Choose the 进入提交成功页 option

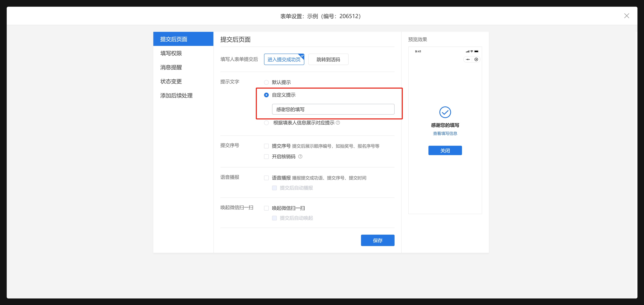[284, 59]
